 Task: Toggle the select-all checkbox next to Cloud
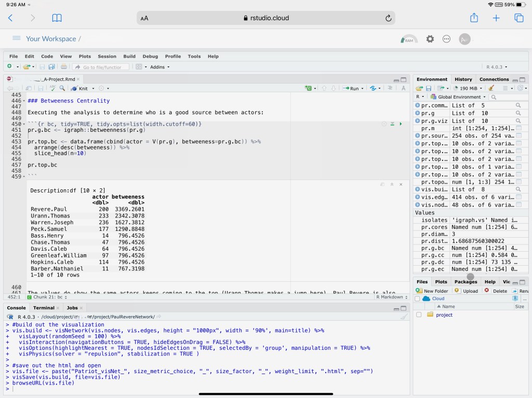pyautogui.click(x=417, y=299)
